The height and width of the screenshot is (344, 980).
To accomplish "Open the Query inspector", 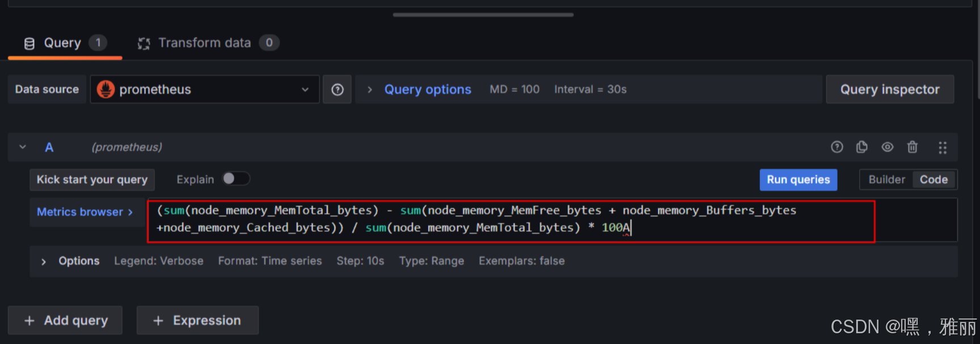I will (889, 90).
